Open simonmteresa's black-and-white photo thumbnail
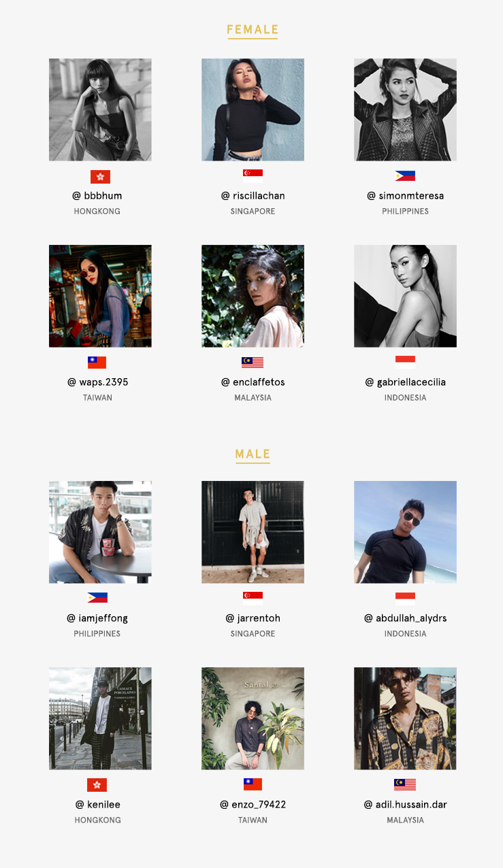Screen dimensions: 503x868 coord(405,110)
